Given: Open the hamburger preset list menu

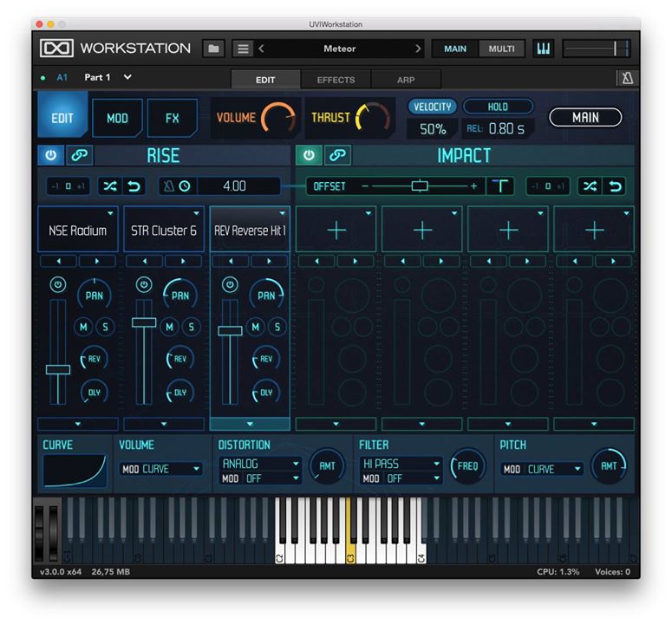Looking at the screenshot, I should [243, 49].
